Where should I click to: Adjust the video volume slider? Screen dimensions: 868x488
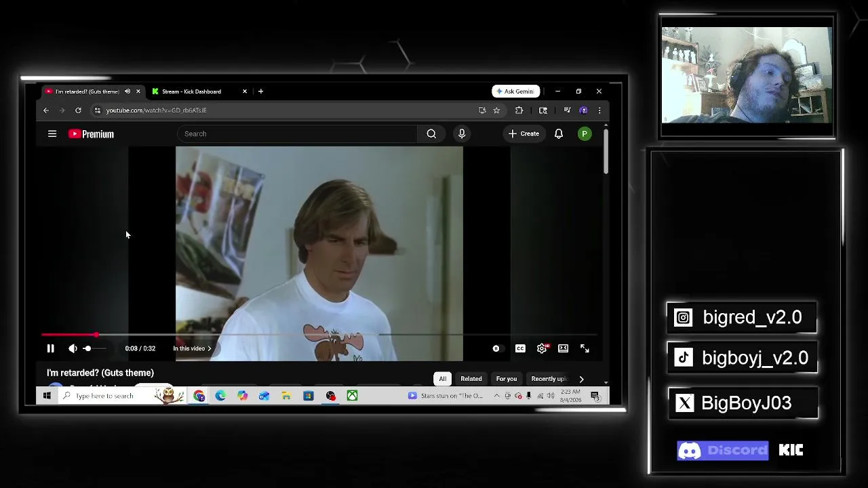[94, 348]
